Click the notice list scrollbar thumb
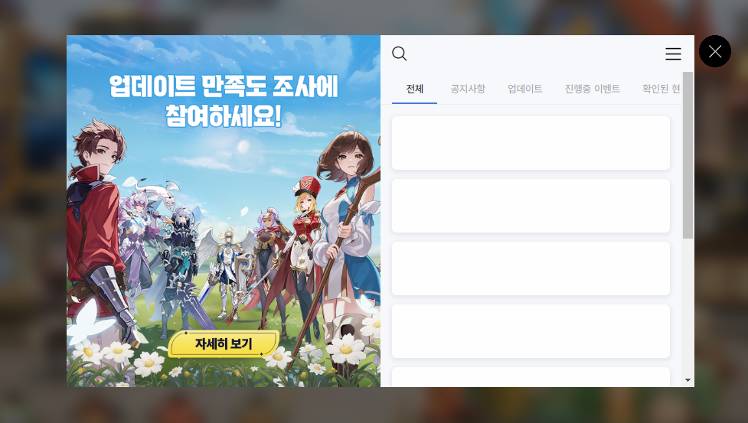This screenshot has width=748, height=423. click(687, 155)
